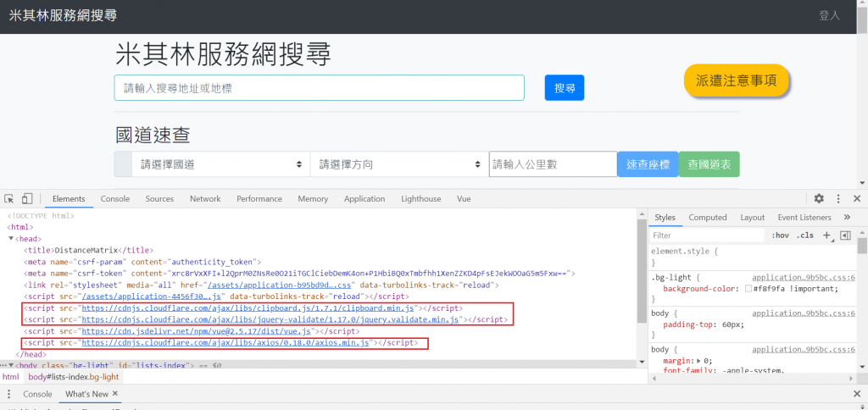Select the Layout pane tab
The height and width of the screenshot is (410, 868).
click(x=753, y=218)
